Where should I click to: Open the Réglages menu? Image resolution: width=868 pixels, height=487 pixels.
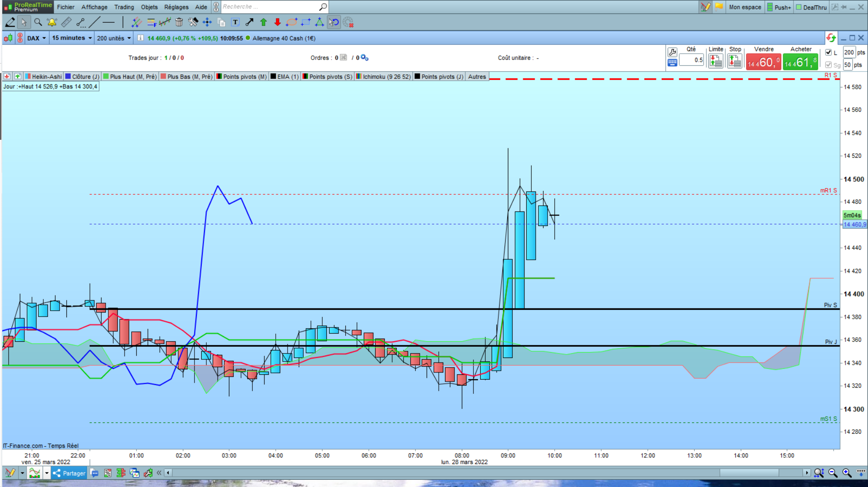176,7
